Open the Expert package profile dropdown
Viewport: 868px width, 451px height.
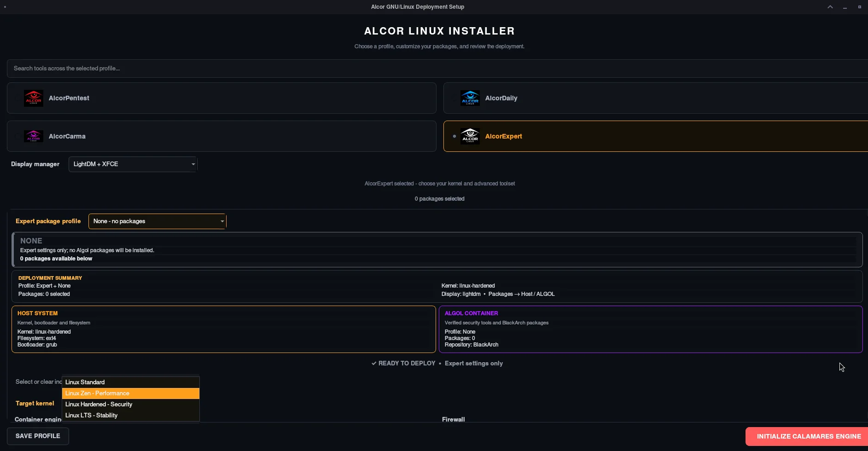pos(157,221)
